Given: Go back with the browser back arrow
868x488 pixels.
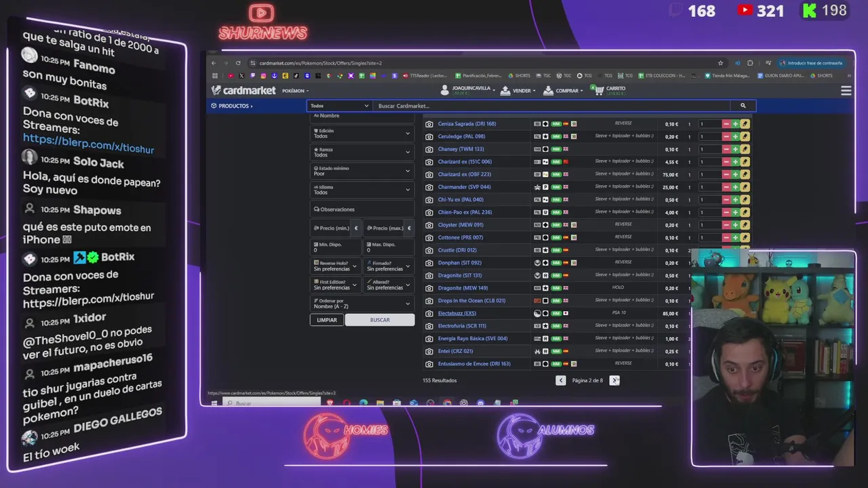Looking at the screenshot, I should (x=214, y=63).
